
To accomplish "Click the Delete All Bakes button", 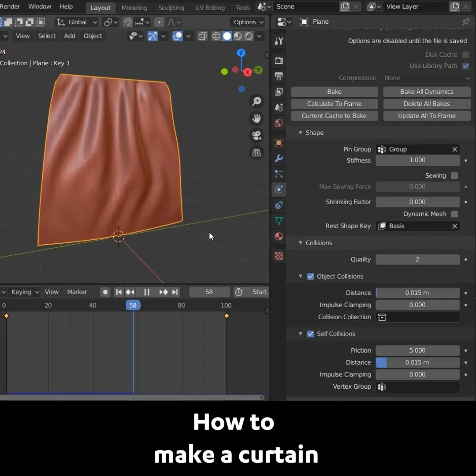I will point(427,104).
